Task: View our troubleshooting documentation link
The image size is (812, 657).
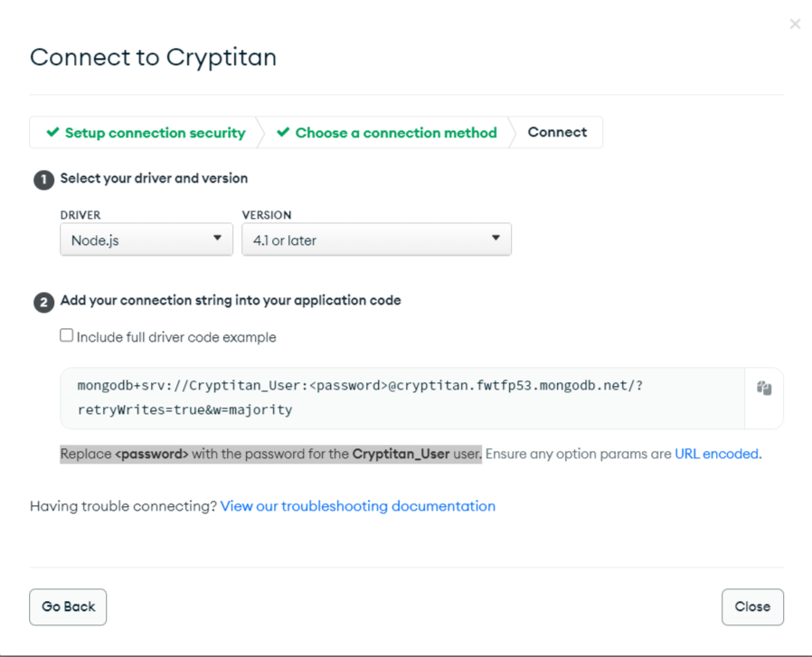Action: pyautogui.click(x=357, y=506)
